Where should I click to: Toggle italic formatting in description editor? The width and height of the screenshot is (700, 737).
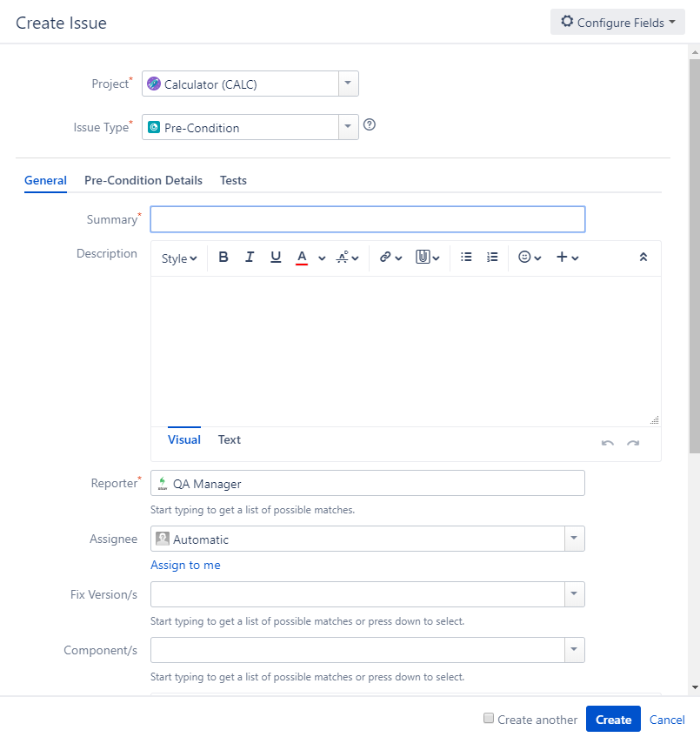coord(250,257)
